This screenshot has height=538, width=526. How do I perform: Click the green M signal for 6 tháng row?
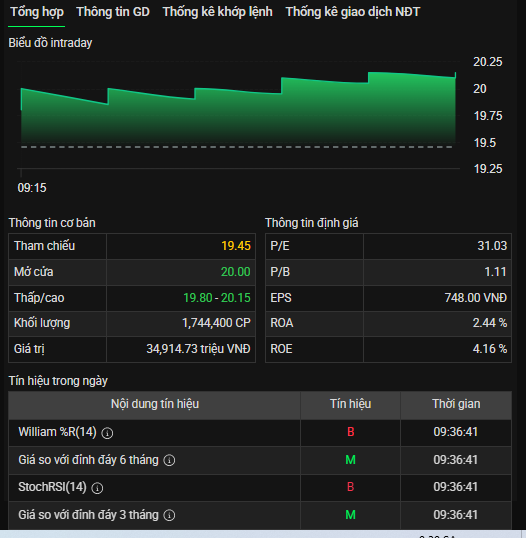[350, 460]
